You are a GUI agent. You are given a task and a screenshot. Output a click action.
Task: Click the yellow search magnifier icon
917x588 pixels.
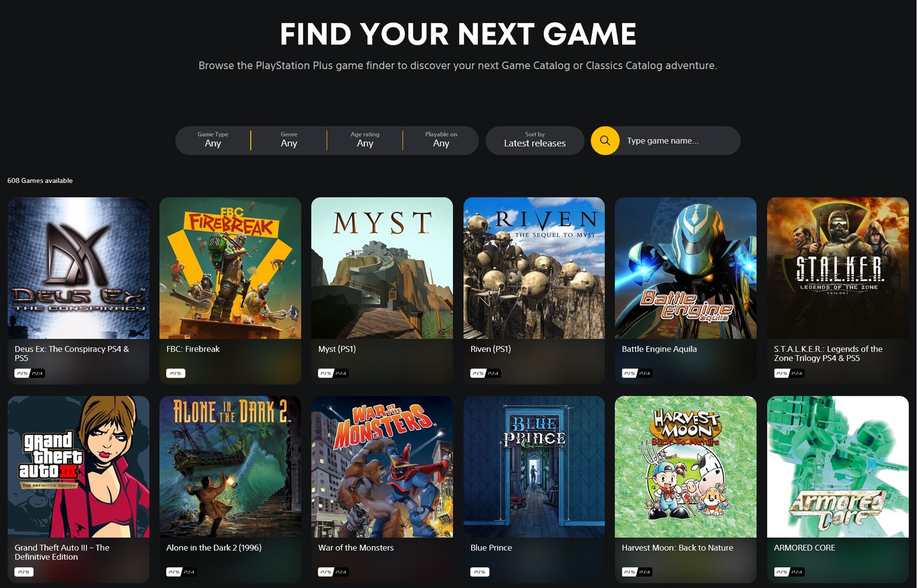point(605,141)
